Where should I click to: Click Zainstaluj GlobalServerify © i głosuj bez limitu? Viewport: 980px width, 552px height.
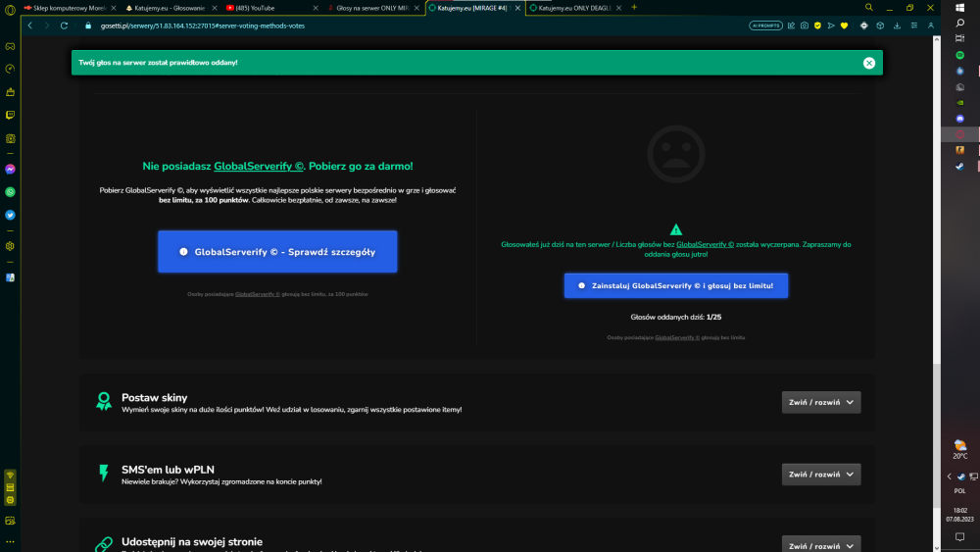coord(675,285)
